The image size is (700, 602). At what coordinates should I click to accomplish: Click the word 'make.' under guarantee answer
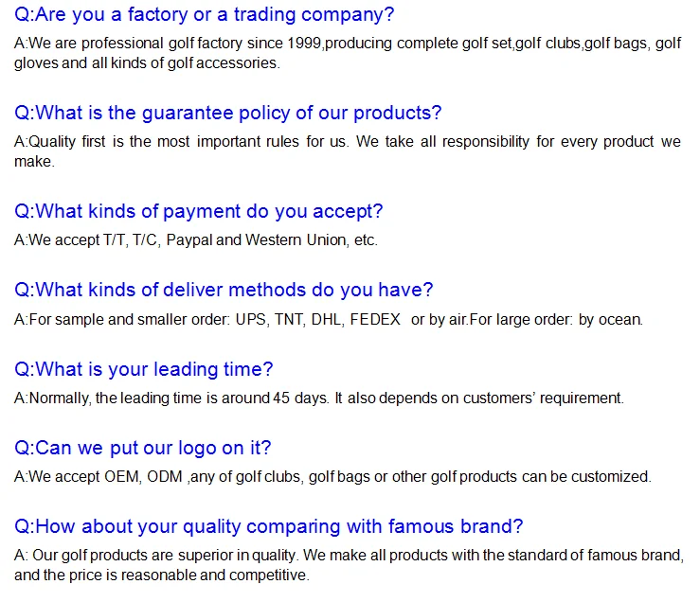34,162
